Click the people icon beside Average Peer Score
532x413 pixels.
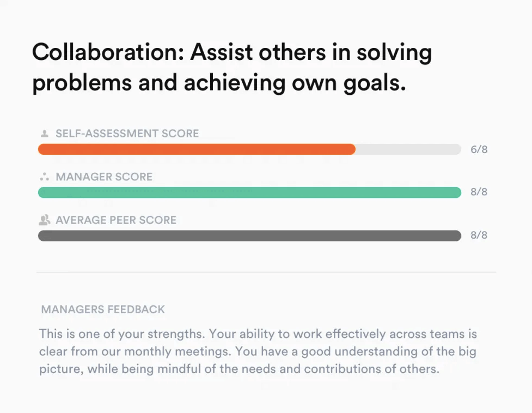click(45, 220)
